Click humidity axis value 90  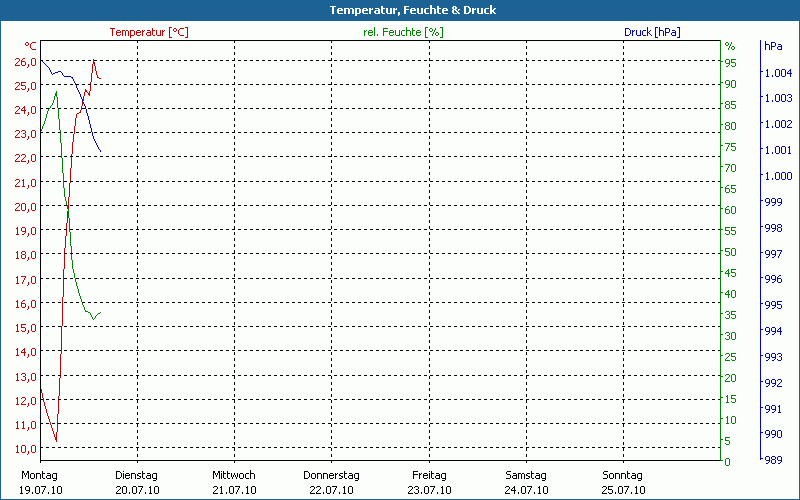point(731,84)
